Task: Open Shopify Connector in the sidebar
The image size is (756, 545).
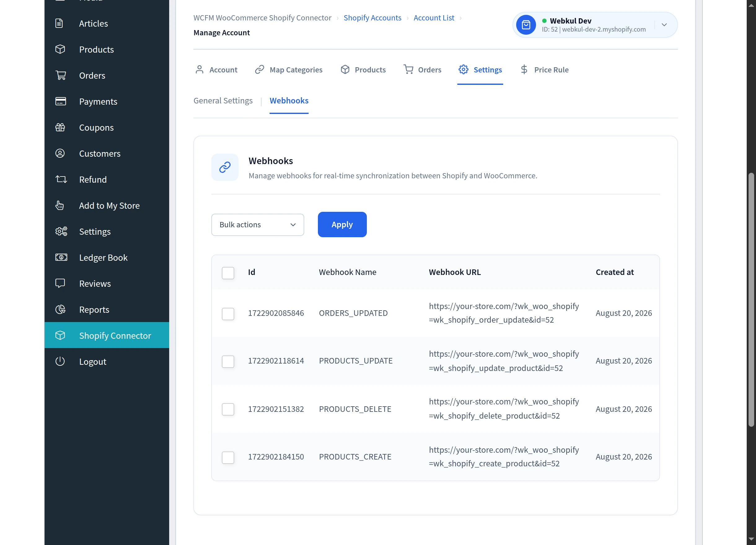Action: click(107, 335)
